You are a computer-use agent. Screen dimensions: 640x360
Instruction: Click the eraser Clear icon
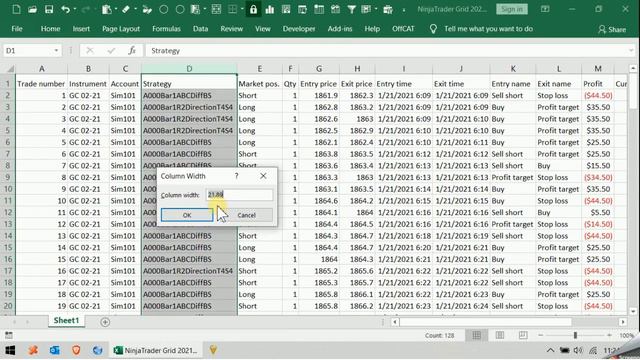point(126,9)
